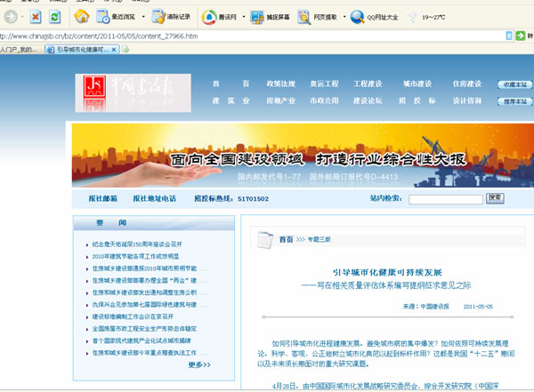The image size is (534, 392).
Task: Click the 报社邮箱 link
Action: click(x=102, y=199)
